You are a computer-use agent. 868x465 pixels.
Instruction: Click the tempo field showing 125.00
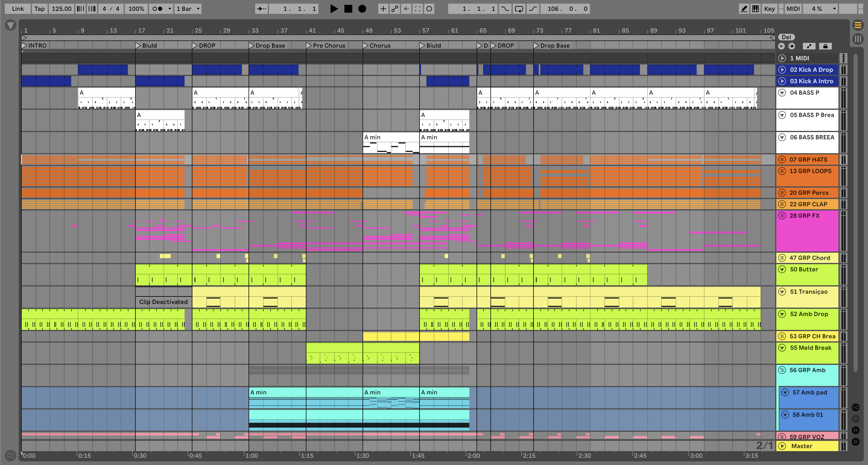(x=61, y=9)
